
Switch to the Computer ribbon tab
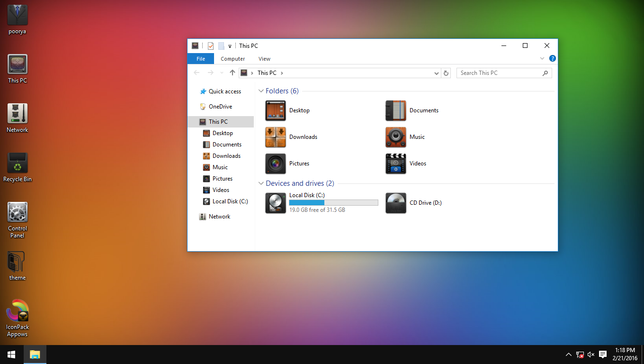point(233,58)
